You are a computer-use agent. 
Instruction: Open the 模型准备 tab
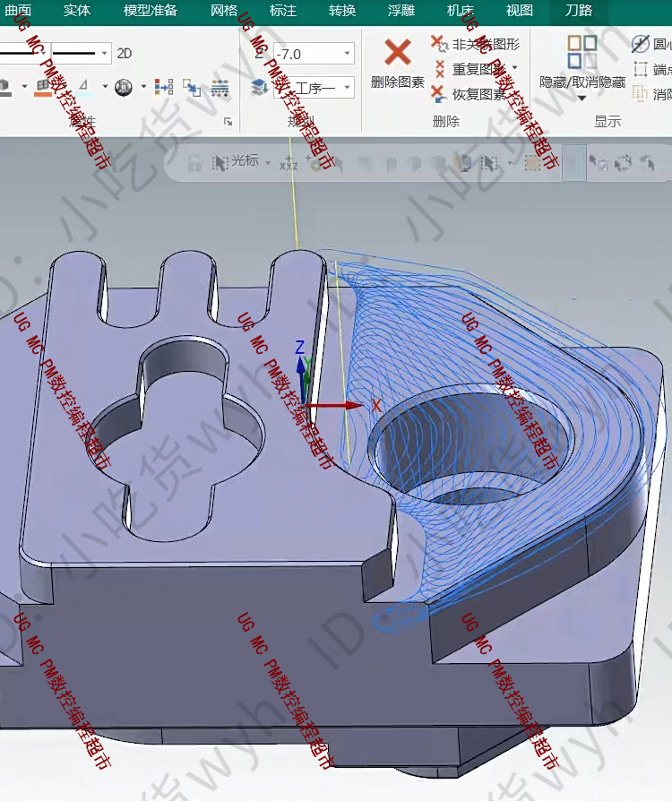[151, 10]
